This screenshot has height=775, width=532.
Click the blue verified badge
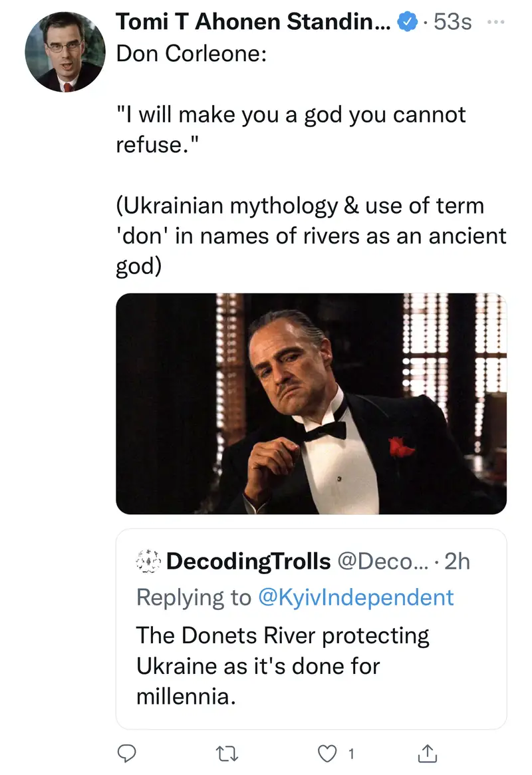[406, 23]
